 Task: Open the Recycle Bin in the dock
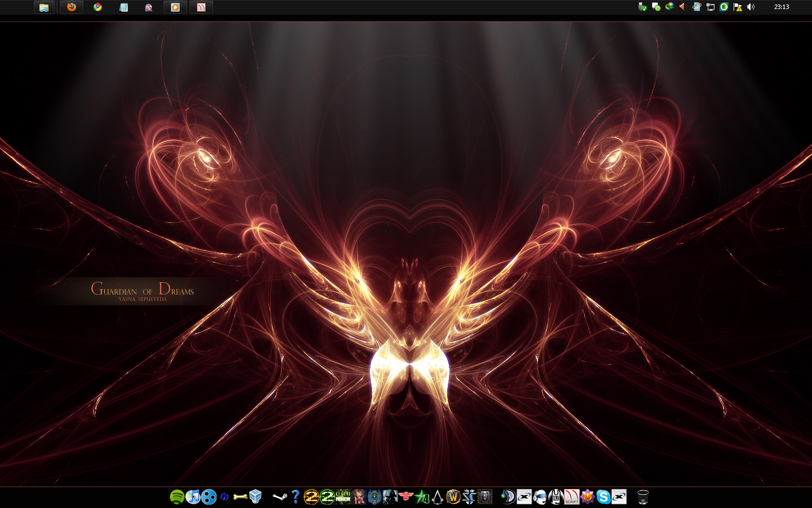point(643,497)
